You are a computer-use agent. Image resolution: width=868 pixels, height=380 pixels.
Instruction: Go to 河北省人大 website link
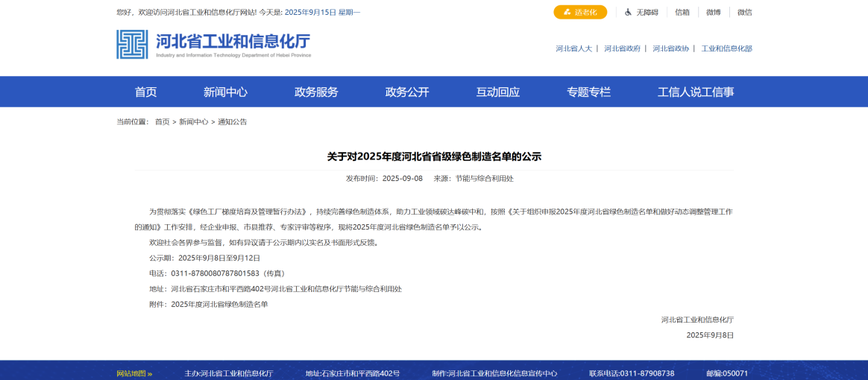[573, 48]
